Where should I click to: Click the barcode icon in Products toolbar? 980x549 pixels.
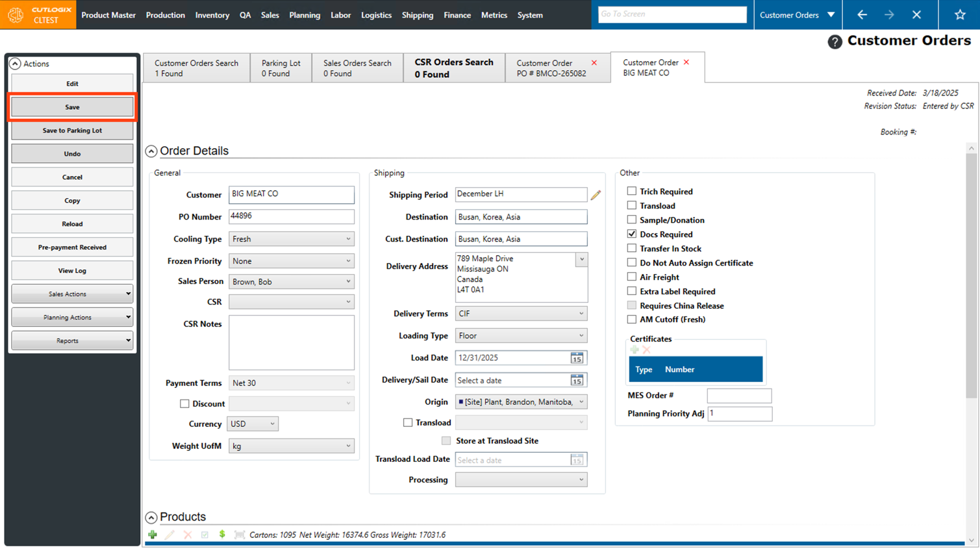coord(240,535)
